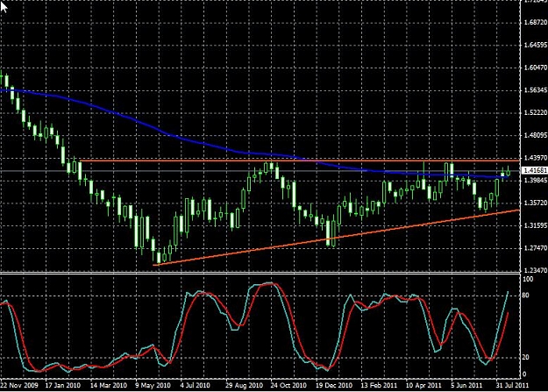Click the 9 May 2010 date label
This screenshot has width=548, height=392.
point(153,385)
